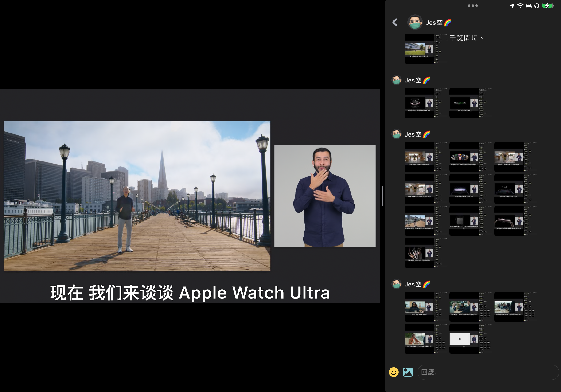Tap the Wi-Fi icon in the status bar

click(520, 5)
